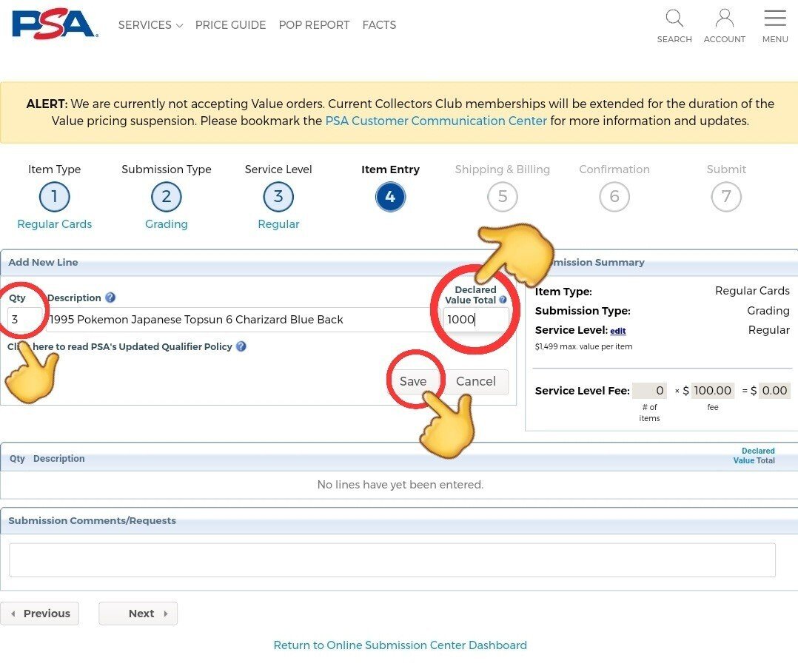Expand the Services dropdown menu
798x672 pixels.
(x=150, y=25)
